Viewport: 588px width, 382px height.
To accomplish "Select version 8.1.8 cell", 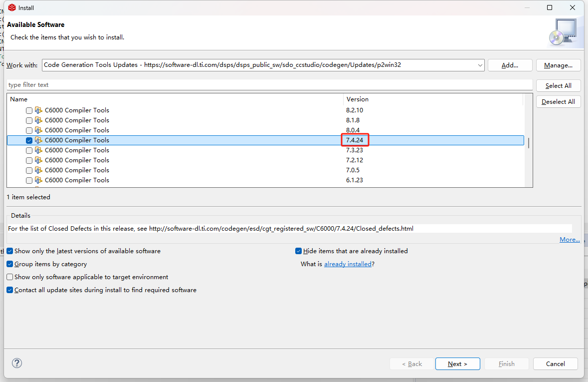I will click(x=353, y=120).
